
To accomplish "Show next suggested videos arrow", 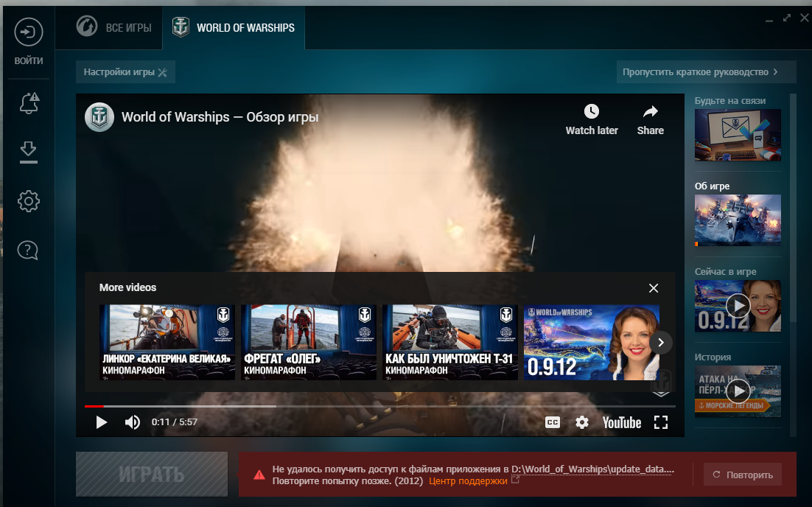I will [661, 343].
